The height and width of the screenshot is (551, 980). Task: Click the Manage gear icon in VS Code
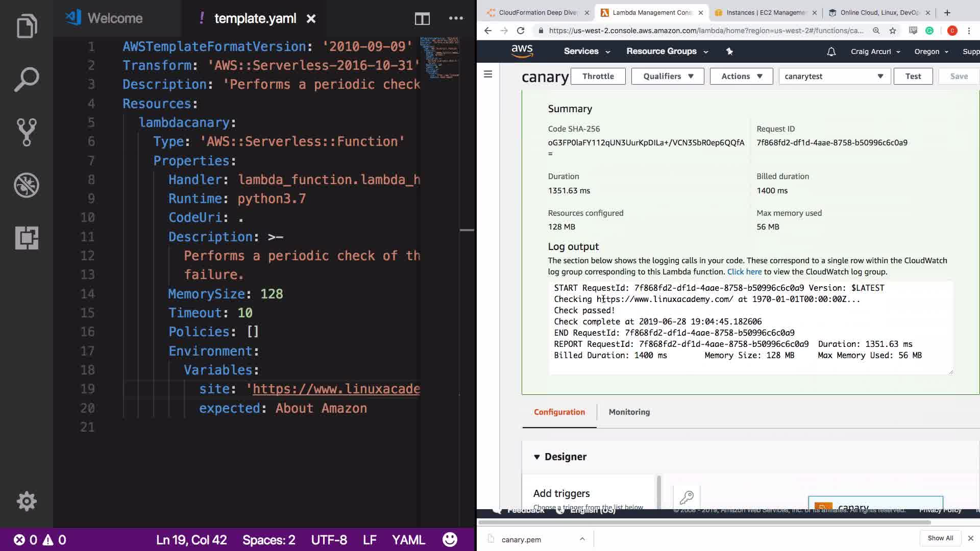pos(27,502)
